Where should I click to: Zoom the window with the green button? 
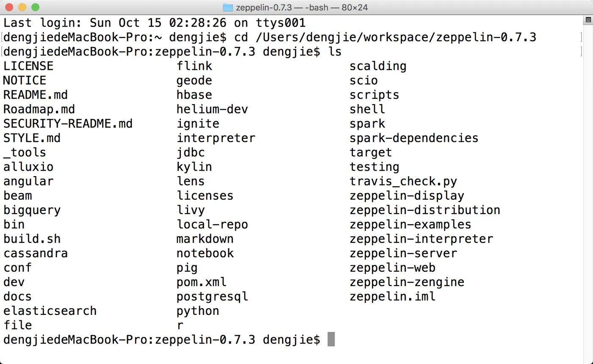click(35, 7)
